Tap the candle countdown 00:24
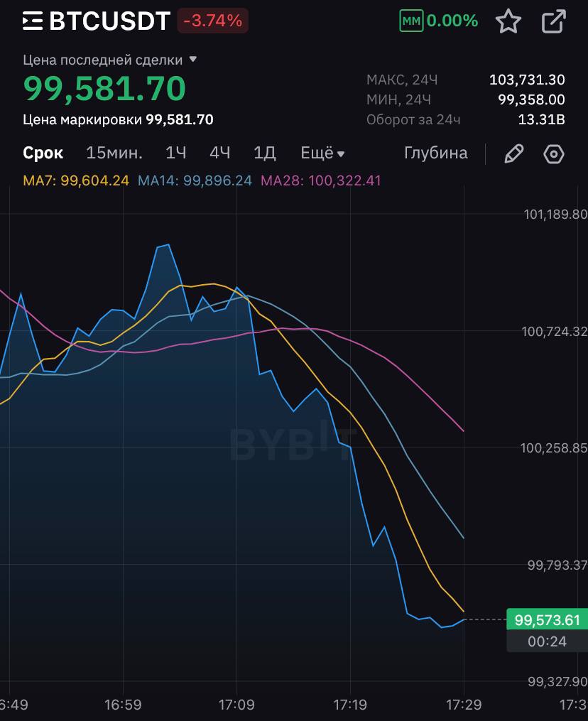The width and height of the screenshot is (588, 721). (x=547, y=641)
